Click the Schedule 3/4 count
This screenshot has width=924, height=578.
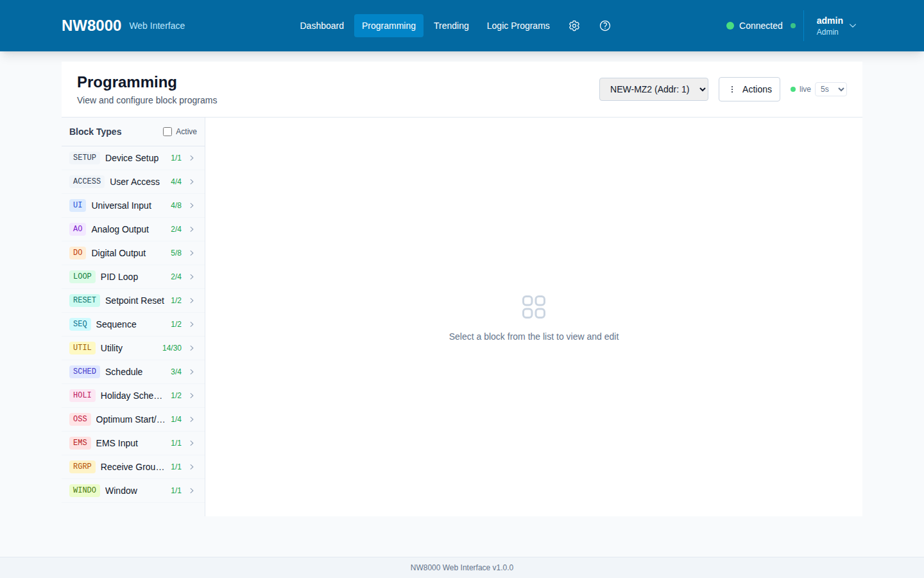click(x=176, y=372)
